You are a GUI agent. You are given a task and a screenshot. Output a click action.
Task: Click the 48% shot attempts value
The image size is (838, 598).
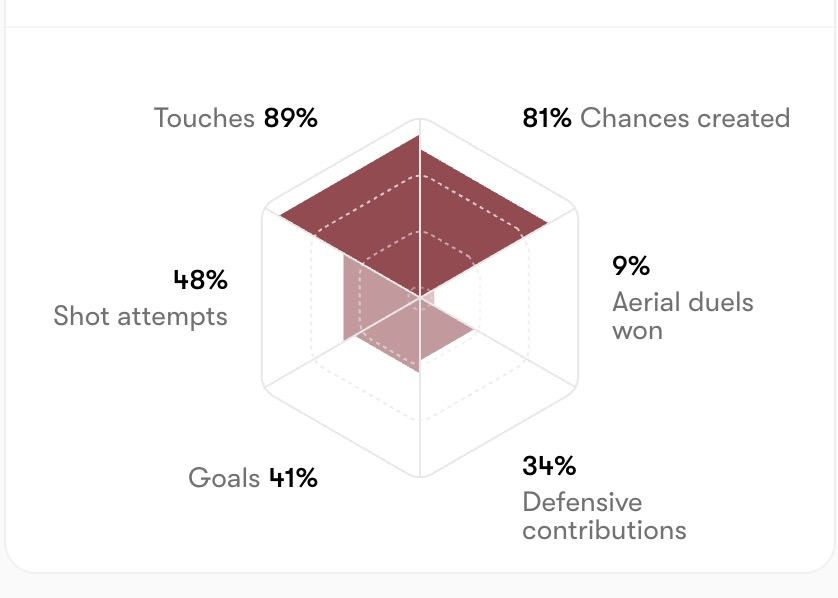(201, 279)
